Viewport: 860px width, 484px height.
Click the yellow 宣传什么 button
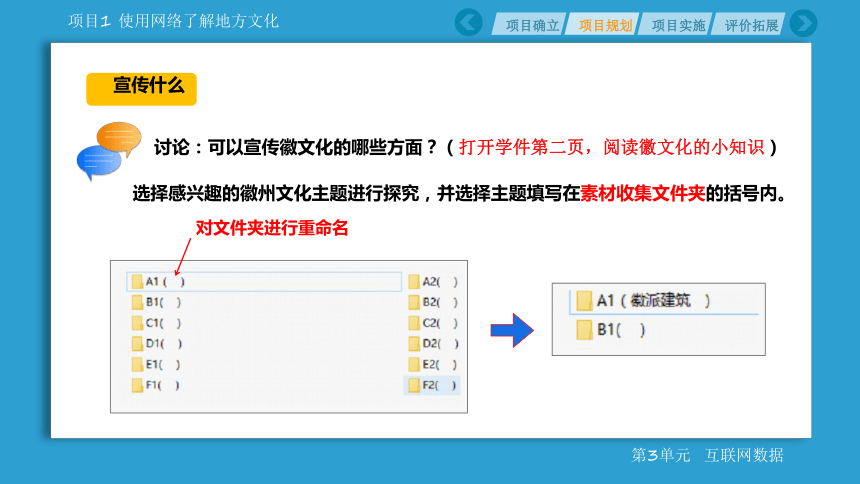[x=142, y=88]
